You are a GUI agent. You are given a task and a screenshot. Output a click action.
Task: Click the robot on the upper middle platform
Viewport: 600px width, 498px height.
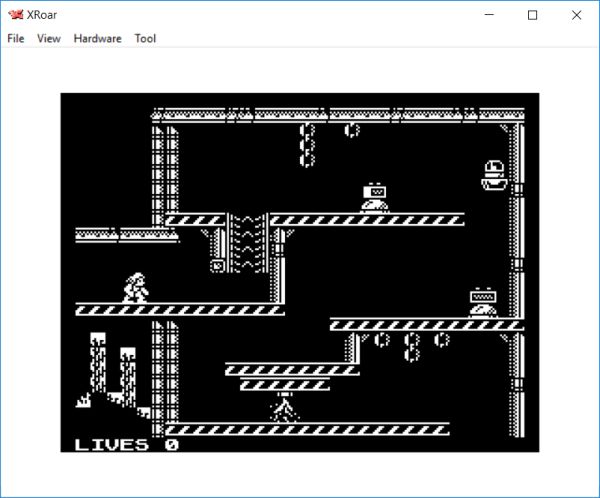pos(374,197)
